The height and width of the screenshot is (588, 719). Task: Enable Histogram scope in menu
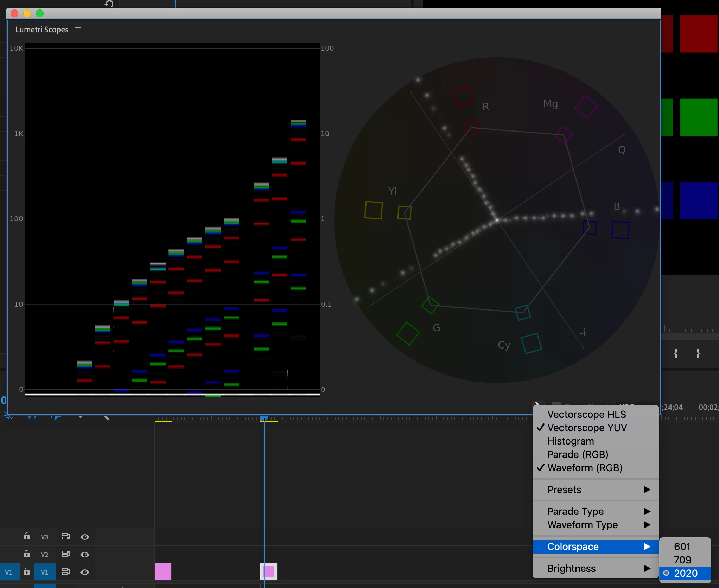[571, 441]
